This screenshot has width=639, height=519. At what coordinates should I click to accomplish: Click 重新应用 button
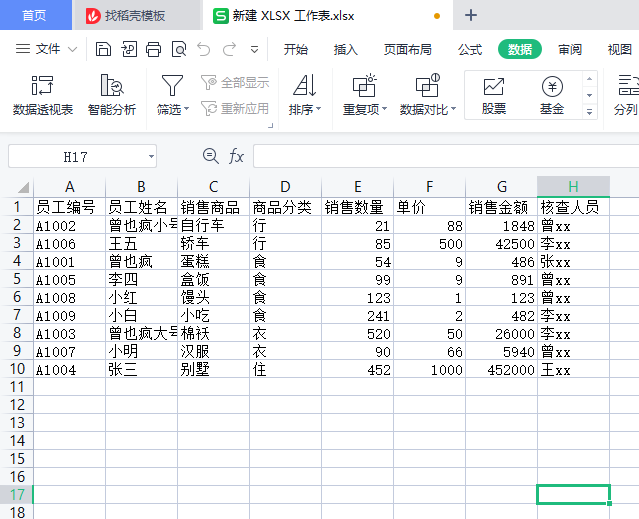pyautogui.click(x=235, y=109)
